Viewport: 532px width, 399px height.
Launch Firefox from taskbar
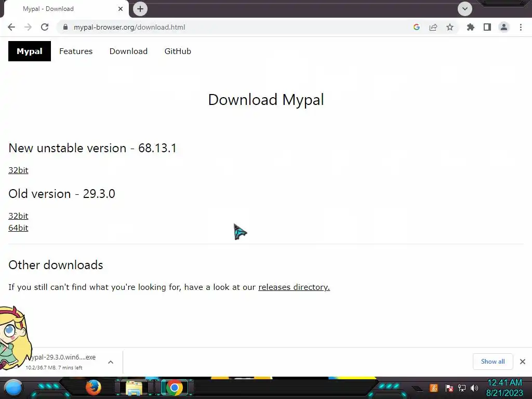click(x=94, y=388)
